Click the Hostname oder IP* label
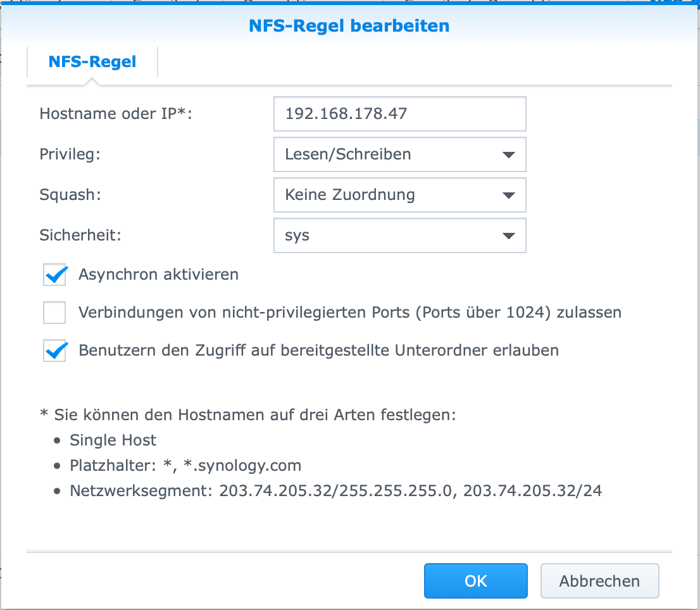Image resolution: width=700 pixels, height=610 pixels. pyautogui.click(x=116, y=114)
